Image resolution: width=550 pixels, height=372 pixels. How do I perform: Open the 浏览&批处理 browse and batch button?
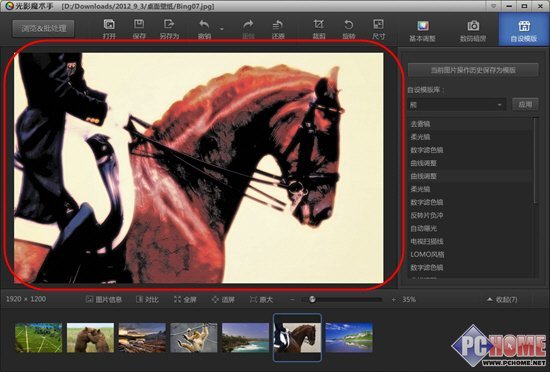coord(43,29)
